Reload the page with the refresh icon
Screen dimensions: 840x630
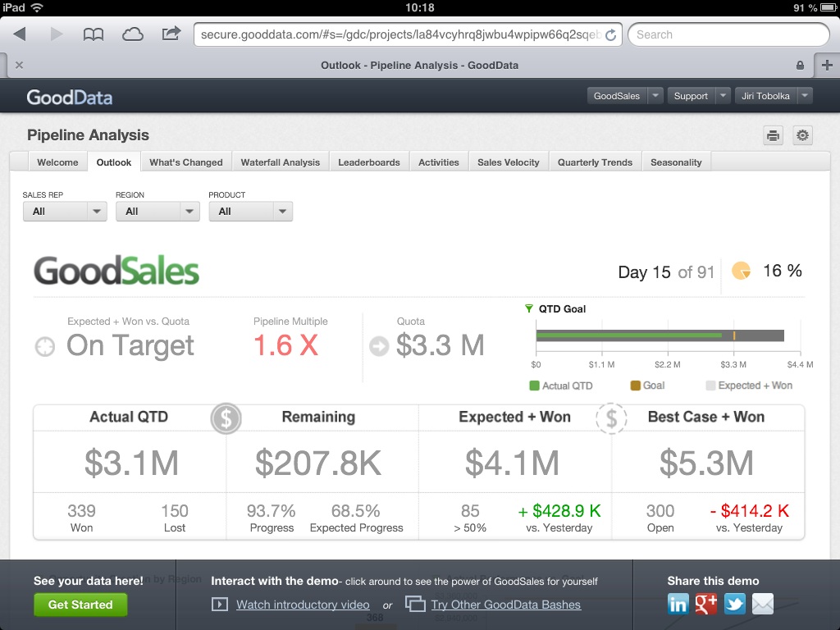(x=610, y=35)
